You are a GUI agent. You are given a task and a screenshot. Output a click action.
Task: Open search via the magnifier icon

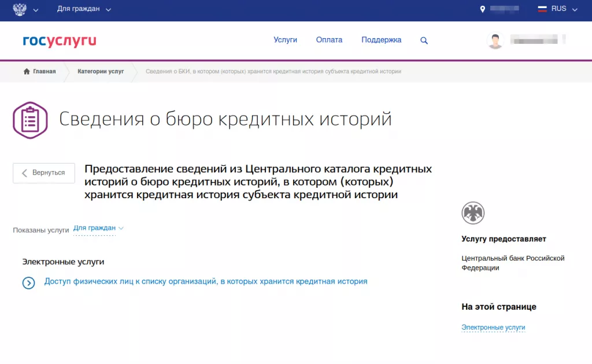[x=424, y=40]
